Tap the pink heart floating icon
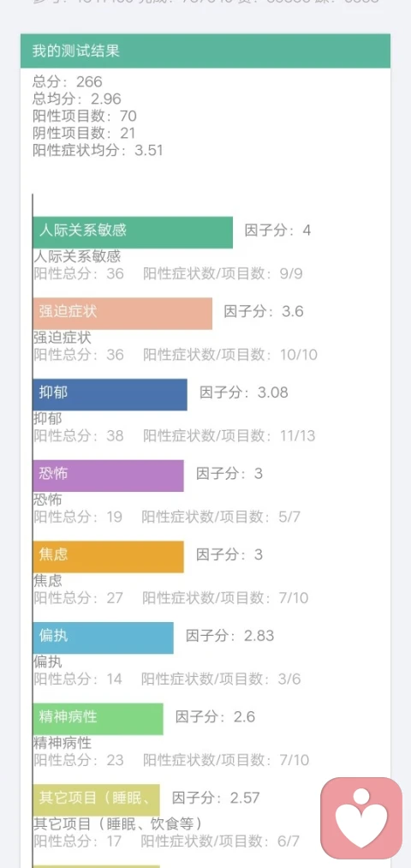The image size is (411, 868). coord(361,817)
